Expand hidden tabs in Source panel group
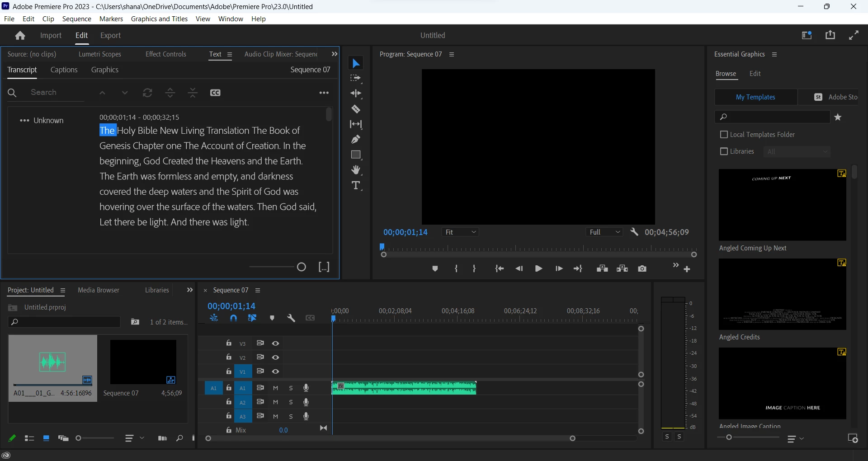The image size is (868, 461). [x=335, y=54]
